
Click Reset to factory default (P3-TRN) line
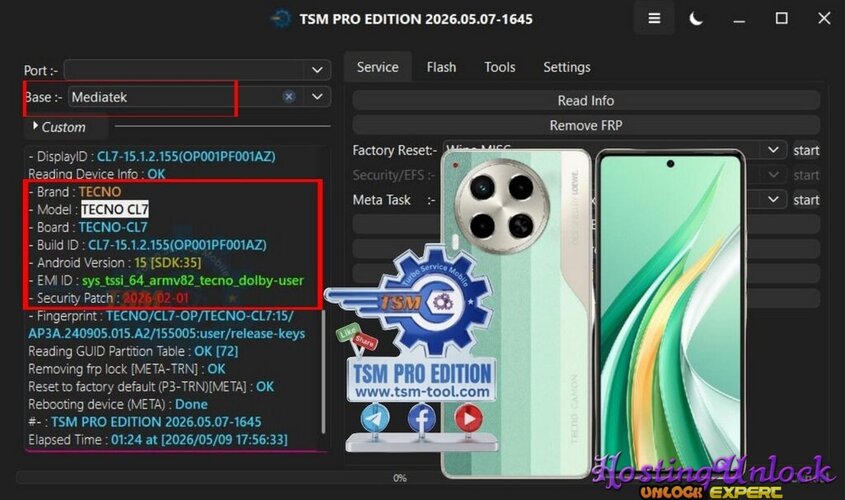pos(151,387)
